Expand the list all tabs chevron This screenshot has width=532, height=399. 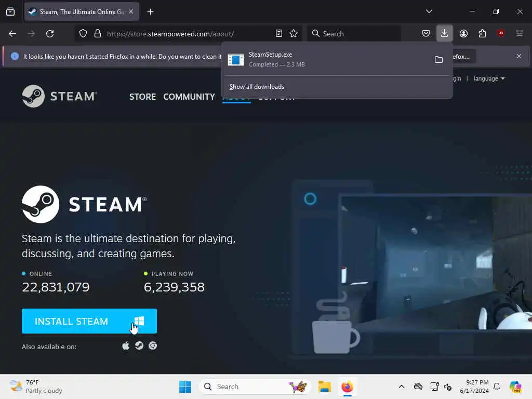click(429, 11)
